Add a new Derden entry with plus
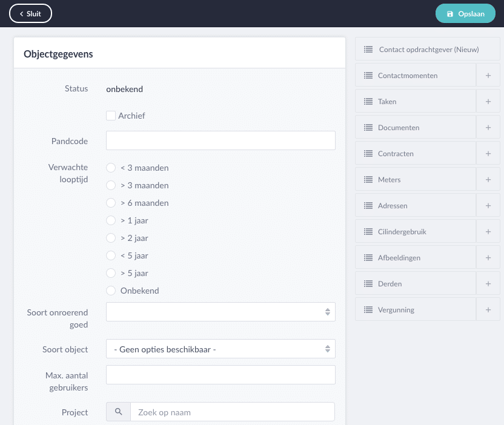Viewport: 504px width, 425px height. click(488, 283)
